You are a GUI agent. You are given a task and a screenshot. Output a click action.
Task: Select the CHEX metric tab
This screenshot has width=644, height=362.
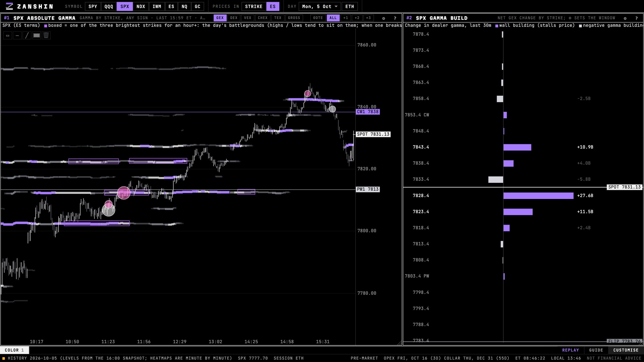[263, 18]
